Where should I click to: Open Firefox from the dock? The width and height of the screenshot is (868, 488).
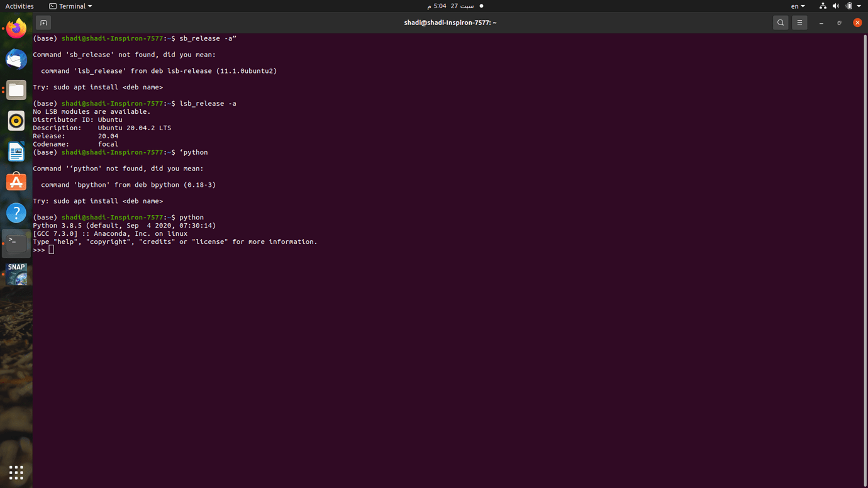pyautogui.click(x=16, y=28)
